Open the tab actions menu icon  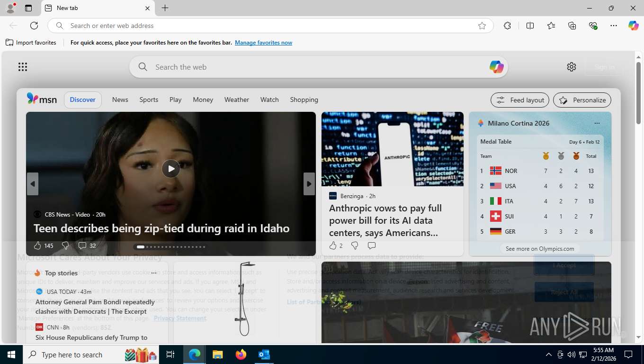pos(28,8)
